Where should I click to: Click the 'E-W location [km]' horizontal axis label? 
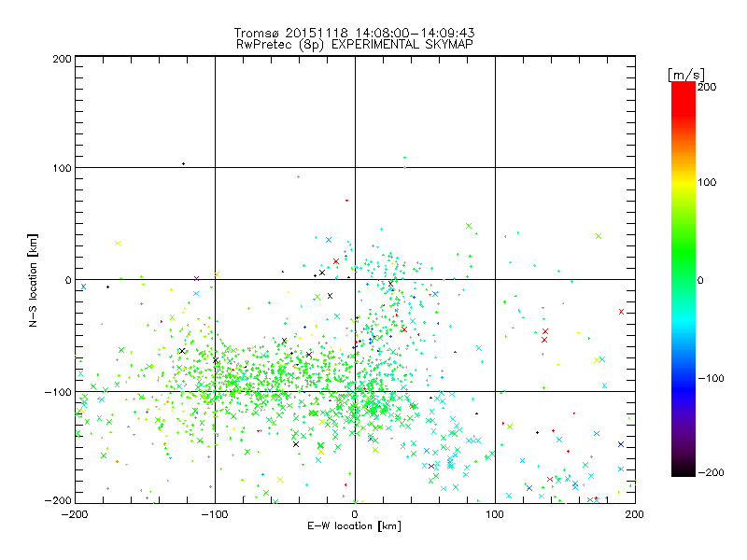[354, 525]
